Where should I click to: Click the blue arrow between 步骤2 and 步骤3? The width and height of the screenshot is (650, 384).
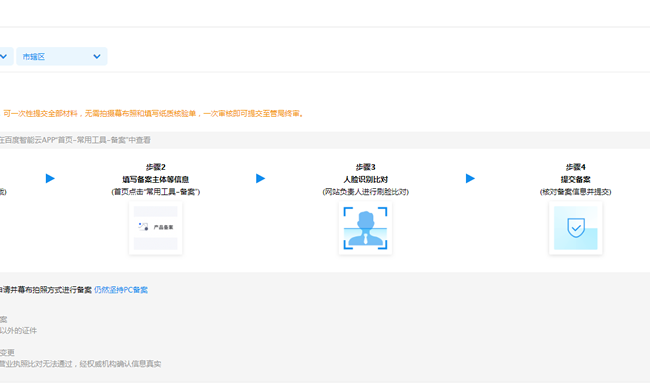point(260,179)
